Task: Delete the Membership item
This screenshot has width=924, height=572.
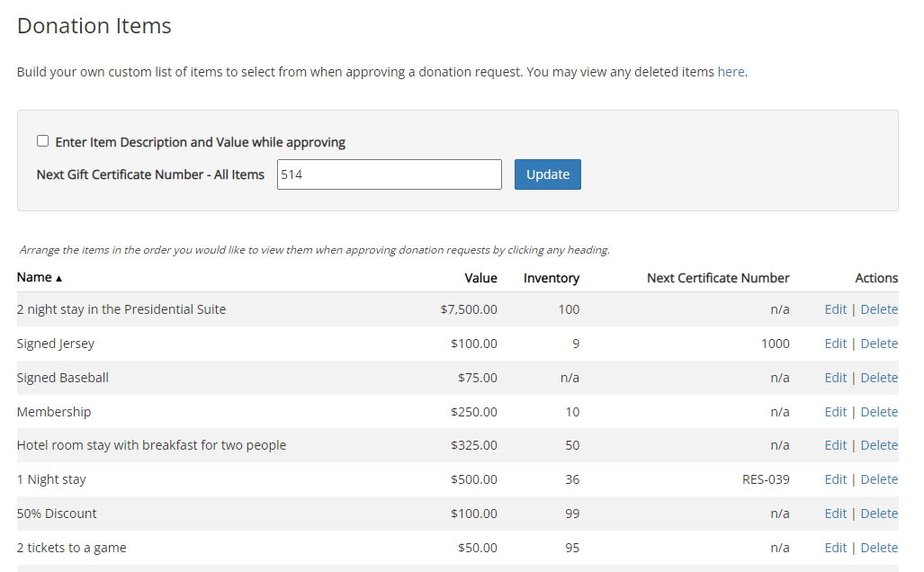Action: pos(878,411)
